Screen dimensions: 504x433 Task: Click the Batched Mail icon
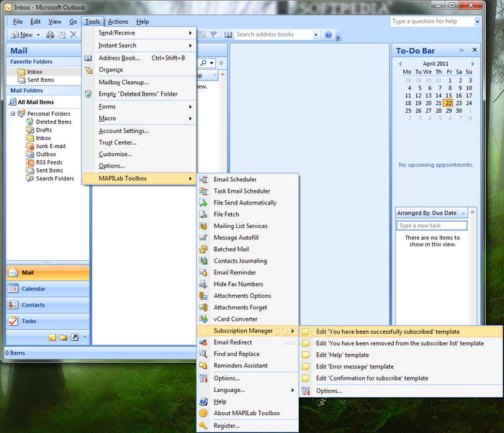[x=203, y=250]
